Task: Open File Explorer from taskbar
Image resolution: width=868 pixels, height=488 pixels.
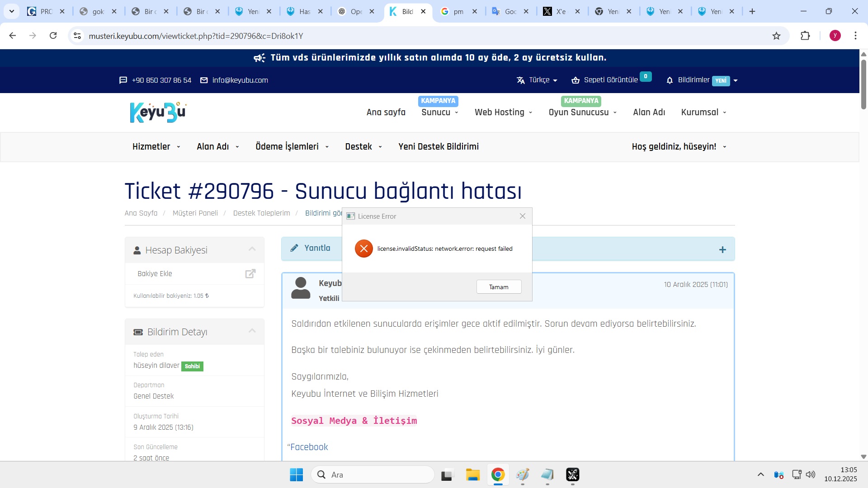Action: pyautogui.click(x=473, y=474)
